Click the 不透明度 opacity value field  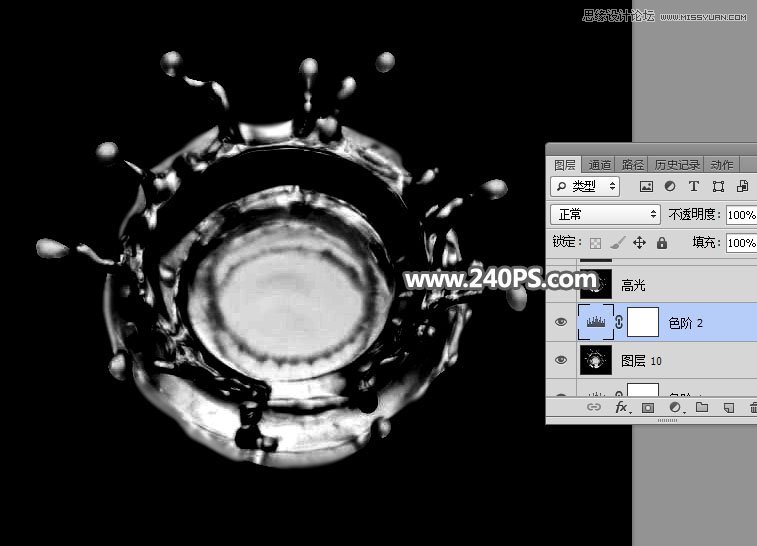[x=742, y=215]
